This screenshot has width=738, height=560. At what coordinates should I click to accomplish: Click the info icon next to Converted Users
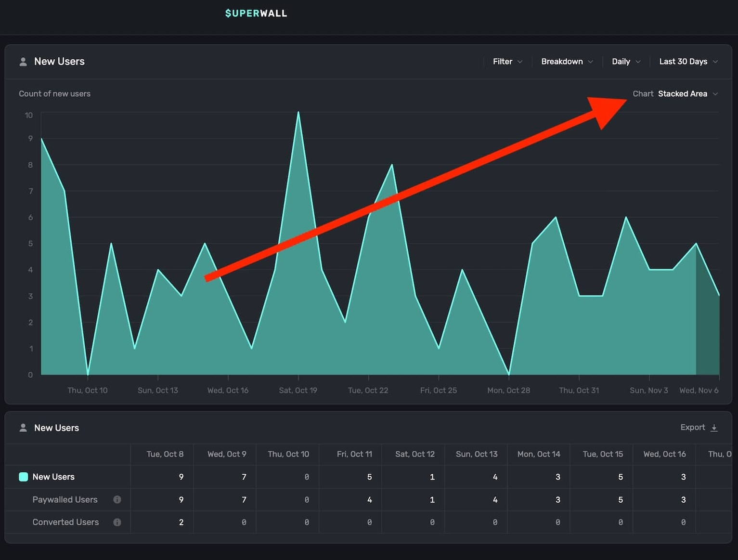tap(117, 522)
